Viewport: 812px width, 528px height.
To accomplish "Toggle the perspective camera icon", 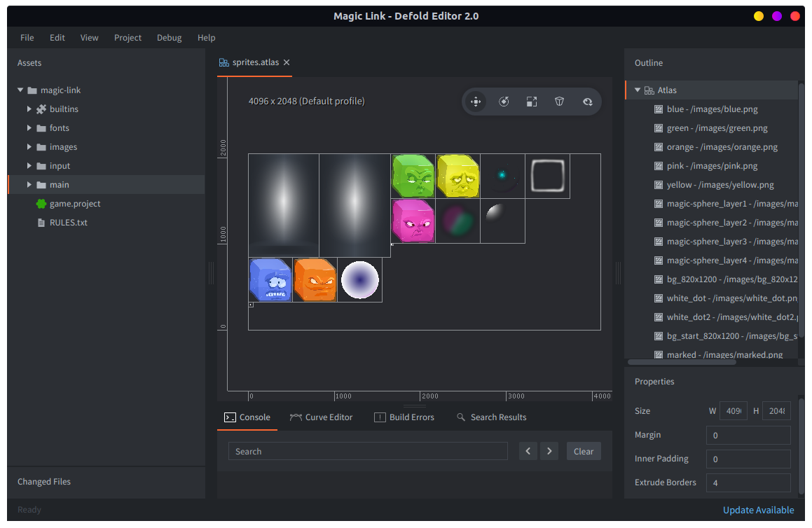I will point(559,102).
